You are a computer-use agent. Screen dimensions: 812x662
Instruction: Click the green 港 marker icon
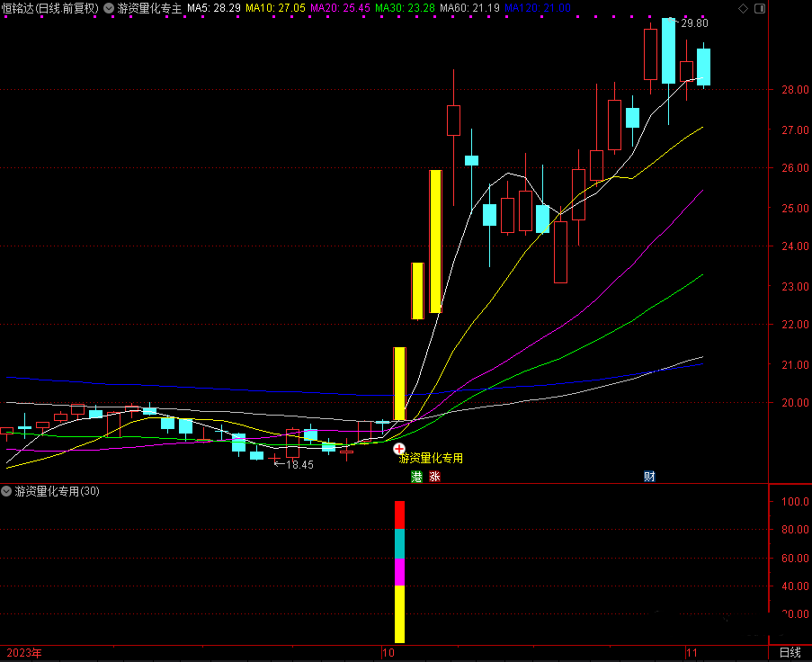click(x=416, y=477)
